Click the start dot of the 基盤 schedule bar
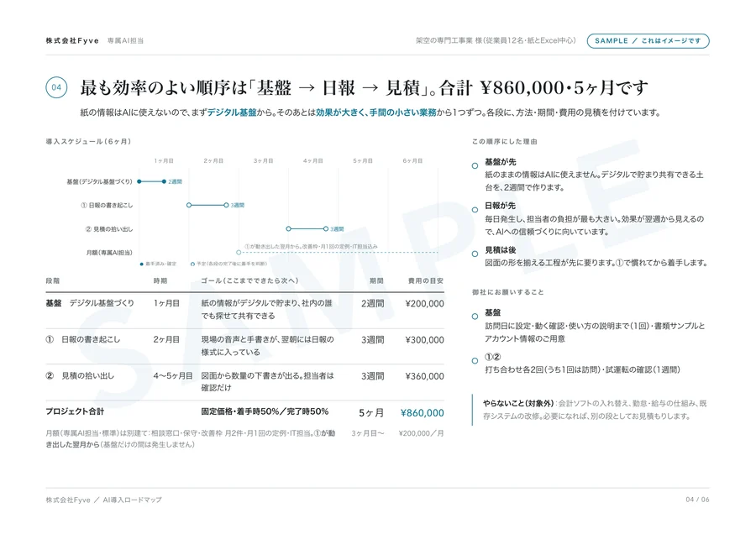This screenshot has height=534, width=756. (x=139, y=181)
